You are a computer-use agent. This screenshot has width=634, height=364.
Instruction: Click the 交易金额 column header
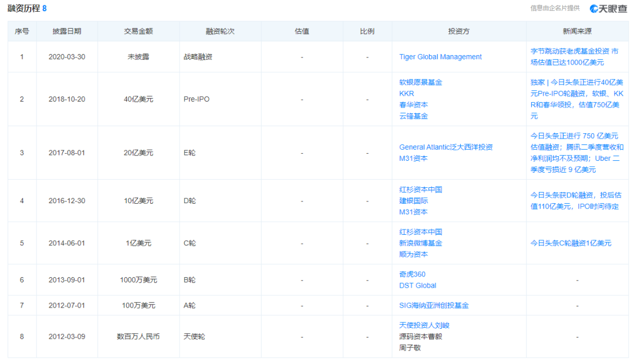click(139, 32)
